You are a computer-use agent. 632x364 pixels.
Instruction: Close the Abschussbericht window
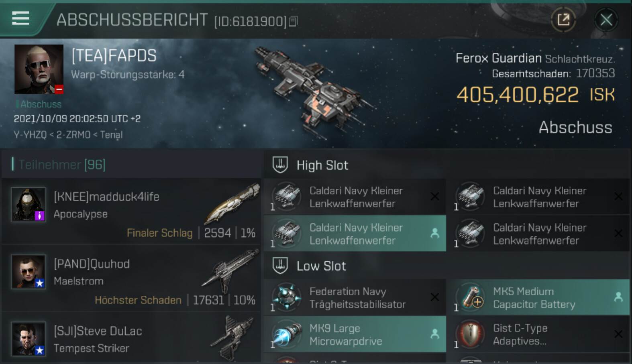click(606, 19)
